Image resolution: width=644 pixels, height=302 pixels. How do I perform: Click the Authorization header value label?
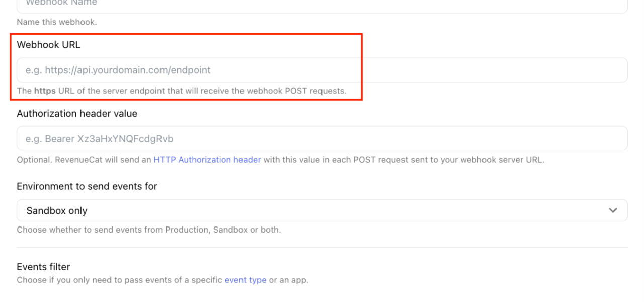coord(77,114)
